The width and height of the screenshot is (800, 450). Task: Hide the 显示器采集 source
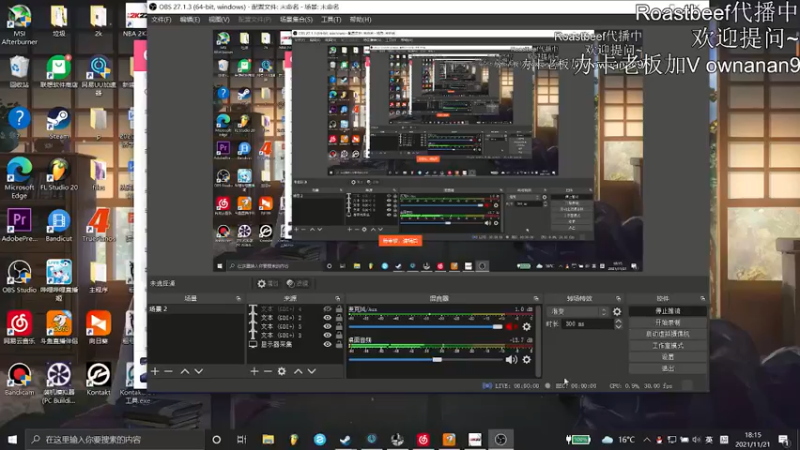click(x=327, y=344)
